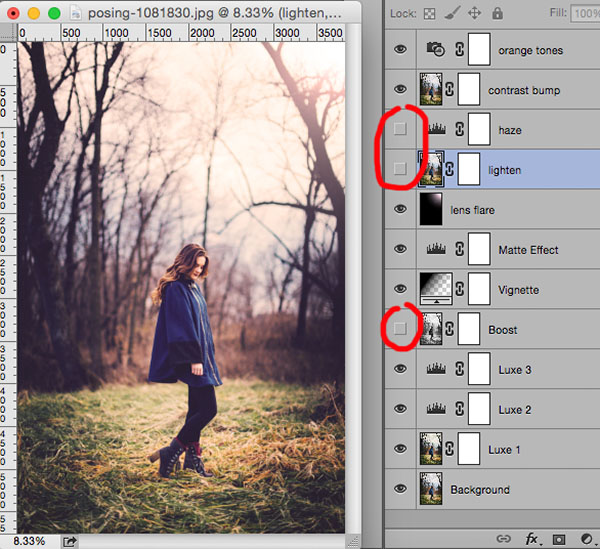Screen dimensions: 600x549
Task: Hide the Luxe 3 layer
Action: click(400, 369)
